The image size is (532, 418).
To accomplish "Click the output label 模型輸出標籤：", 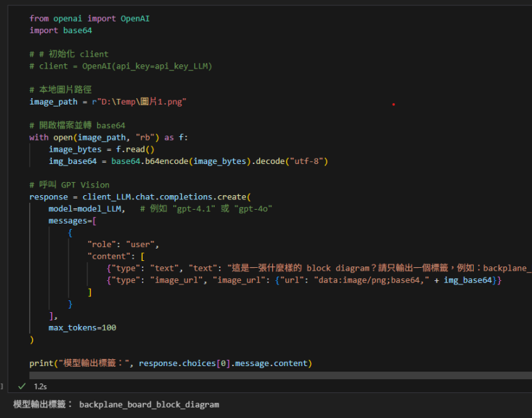I will 42,404.
